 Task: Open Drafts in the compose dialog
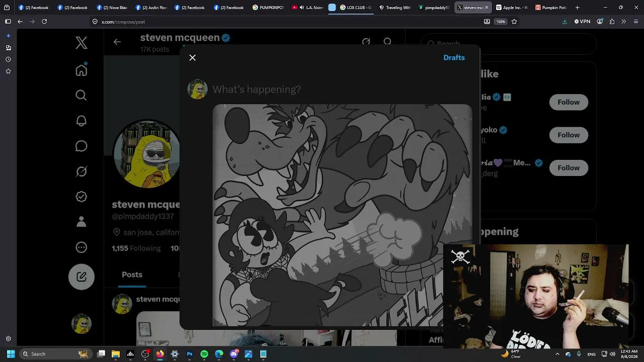(x=454, y=58)
